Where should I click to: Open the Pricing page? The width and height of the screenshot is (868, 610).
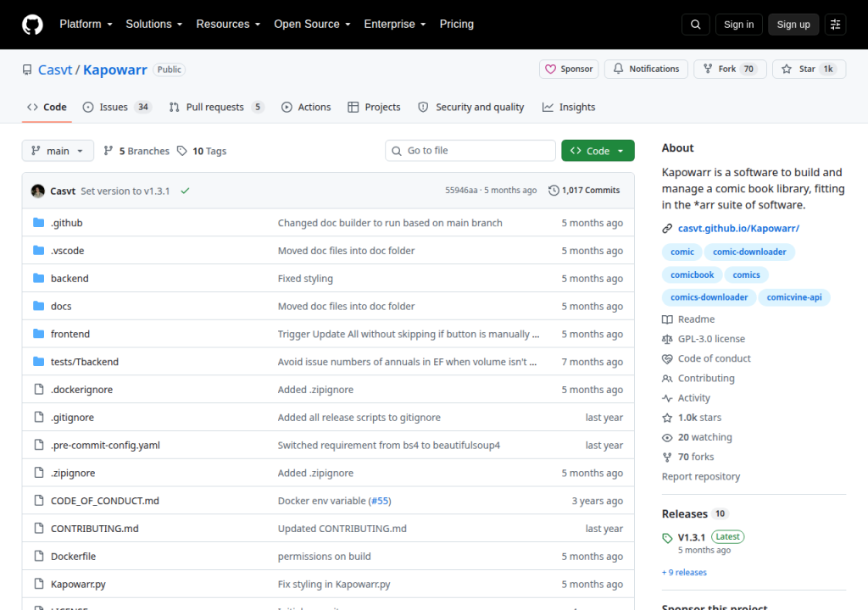[456, 25]
